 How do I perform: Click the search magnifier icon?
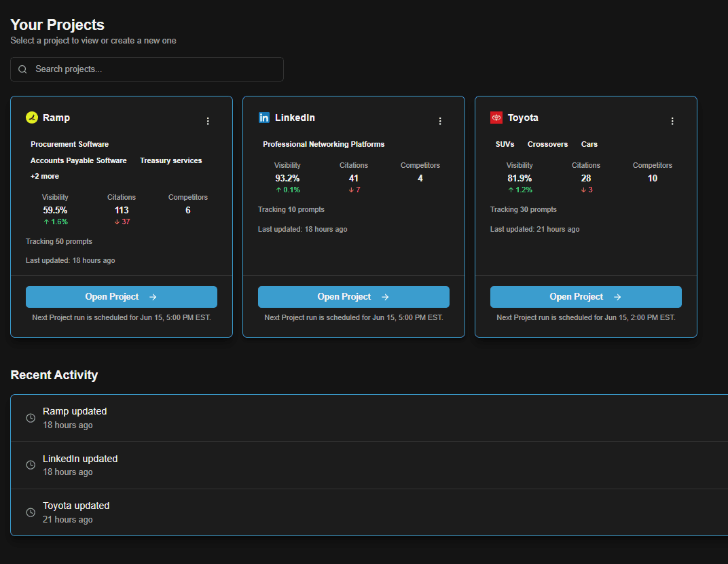pos(22,69)
